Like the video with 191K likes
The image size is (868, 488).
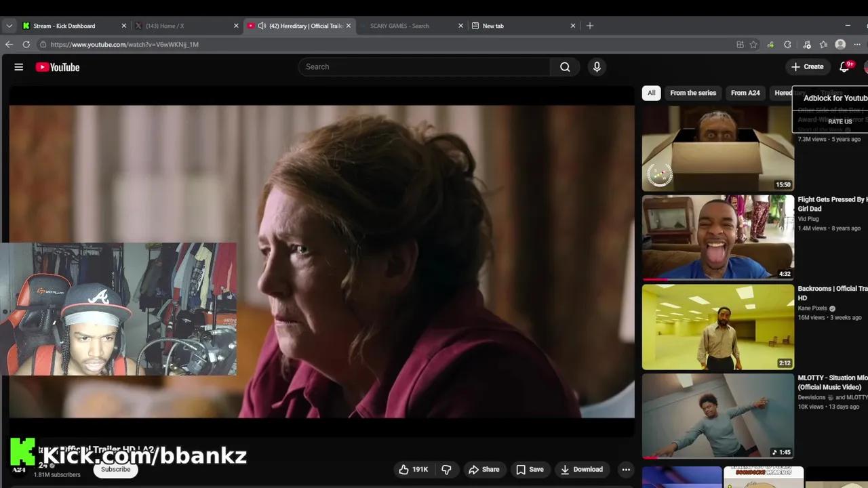point(413,469)
